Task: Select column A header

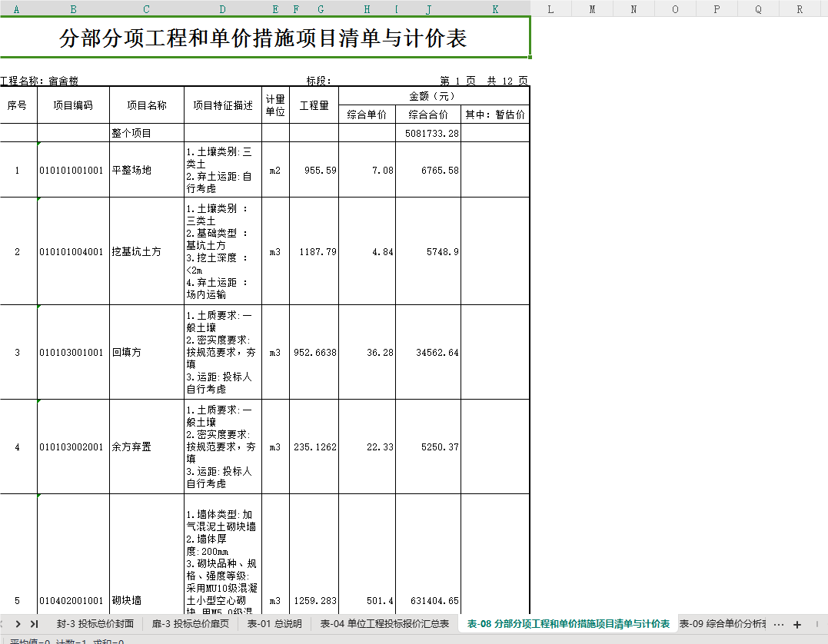Action: pyautogui.click(x=16, y=9)
